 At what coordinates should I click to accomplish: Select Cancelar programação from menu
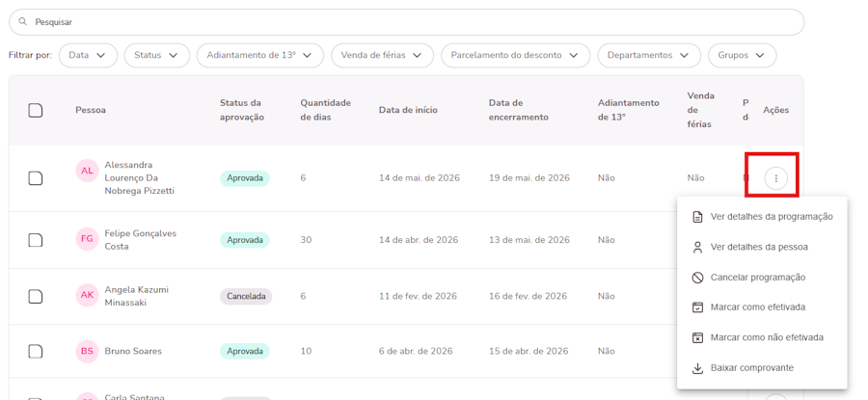[762, 278]
